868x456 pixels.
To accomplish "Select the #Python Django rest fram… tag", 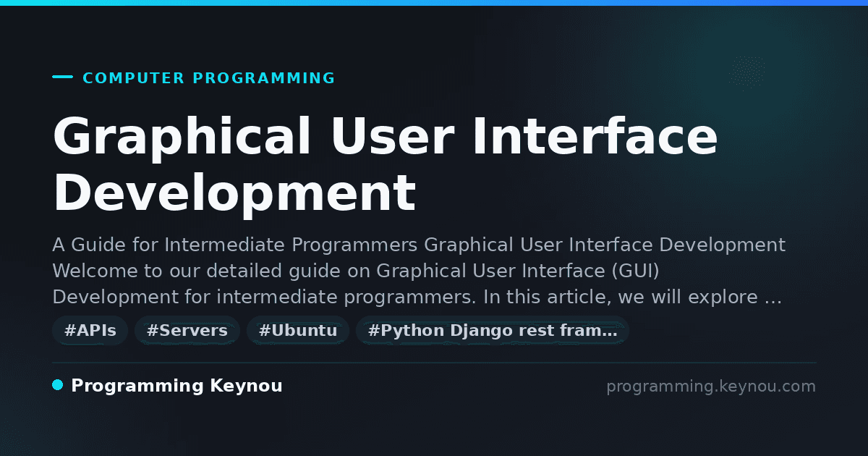I will coord(493,331).
